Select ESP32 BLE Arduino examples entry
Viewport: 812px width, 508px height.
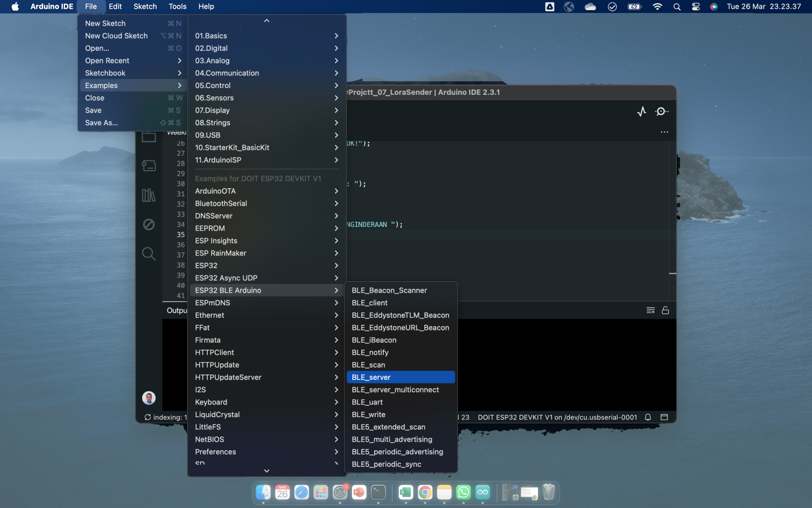(x=267, y=291)
